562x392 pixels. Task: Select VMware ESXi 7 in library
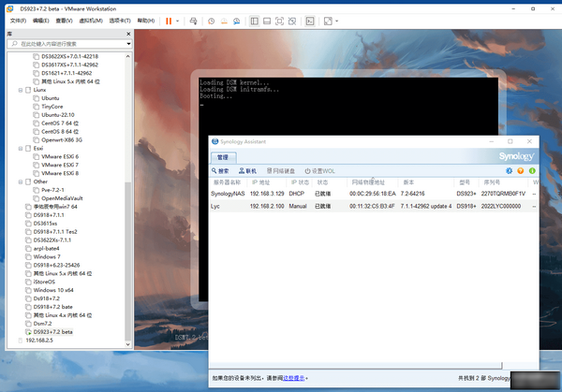tap(60, 165)
